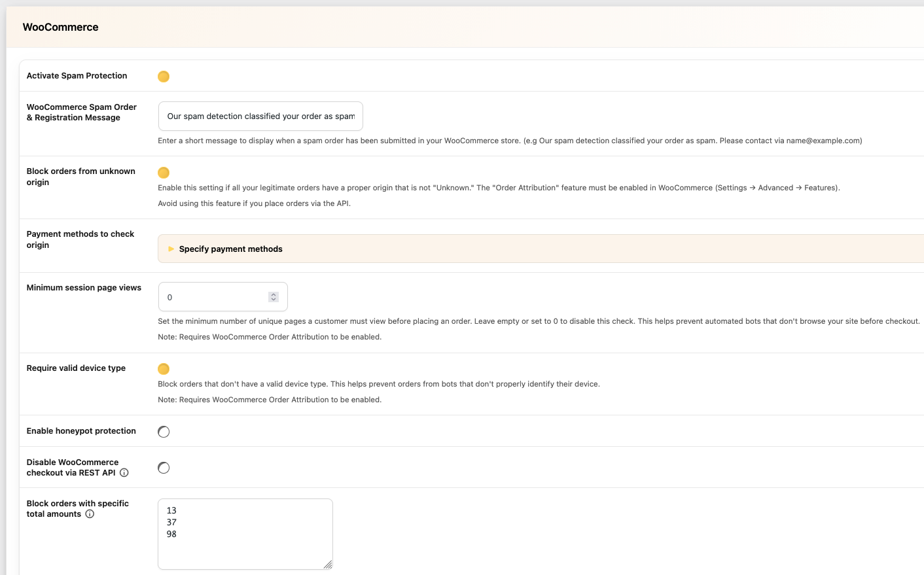Screen dimensions: 924x575
Task: Click info icon next to total amounts label
Action: 90,514
